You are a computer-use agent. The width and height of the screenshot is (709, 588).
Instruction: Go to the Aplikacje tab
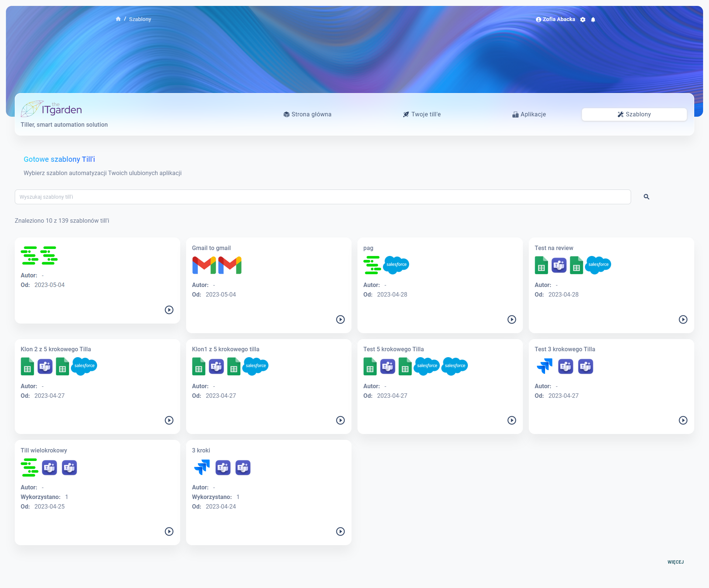pos(529,114)
